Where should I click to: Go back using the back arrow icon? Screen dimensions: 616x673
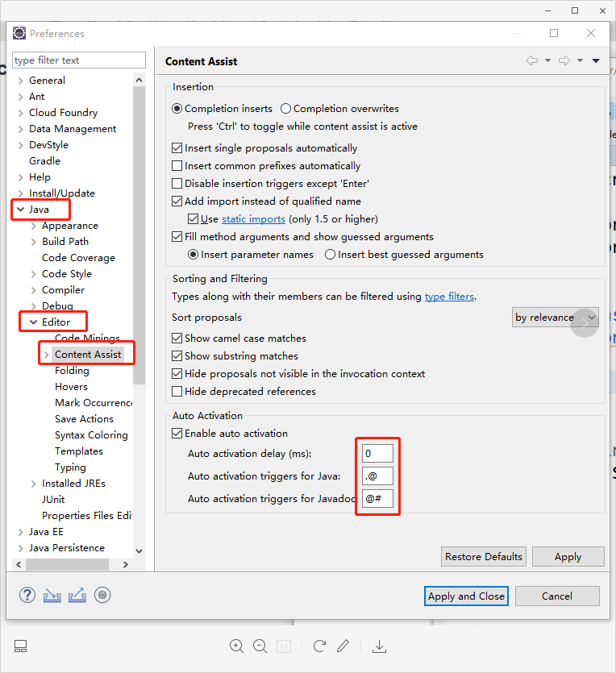(532, 60)
